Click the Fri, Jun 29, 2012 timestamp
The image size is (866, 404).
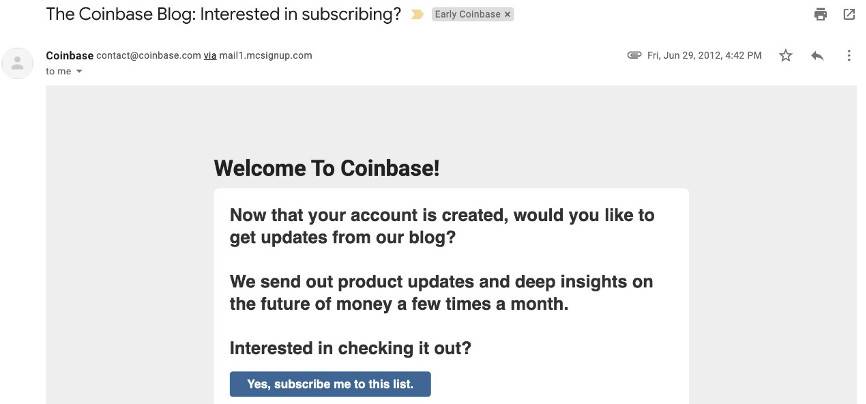pyautogui.click(x=704, y=56)
